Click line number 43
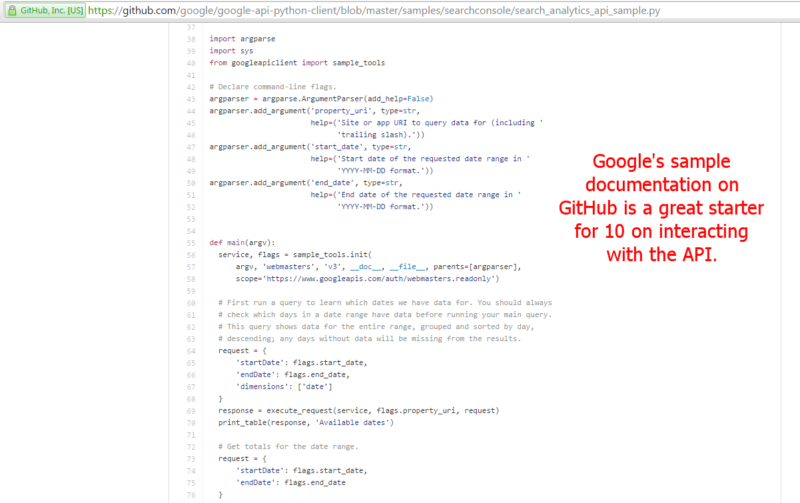Viewport: 800px width, 503px height. (x=191, y=99)
